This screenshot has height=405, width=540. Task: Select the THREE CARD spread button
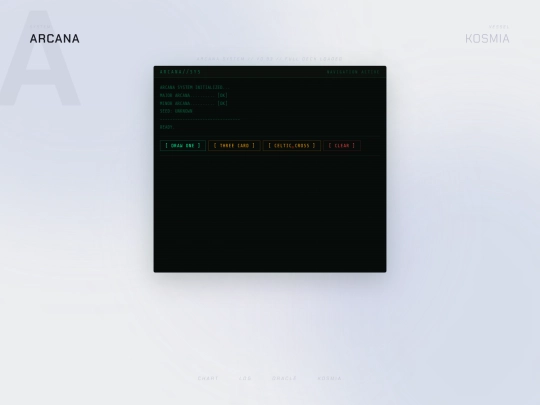(234, 145)
